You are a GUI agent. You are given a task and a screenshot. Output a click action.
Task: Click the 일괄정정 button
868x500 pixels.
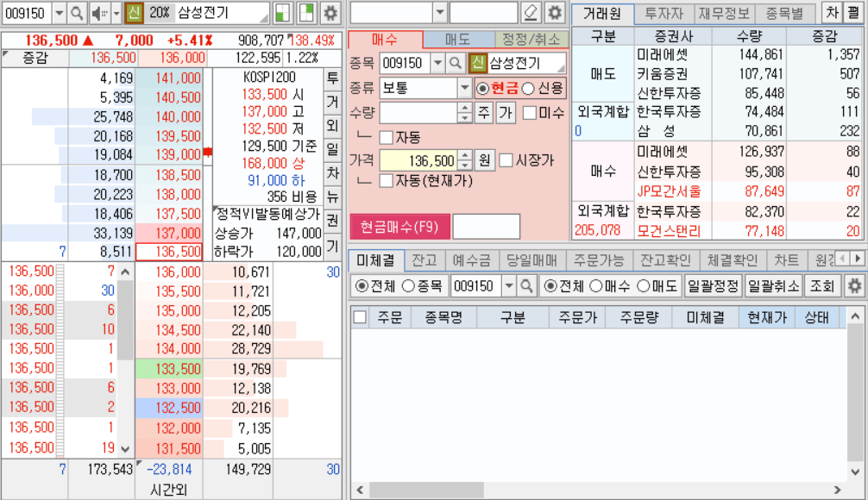pos(713,286)
